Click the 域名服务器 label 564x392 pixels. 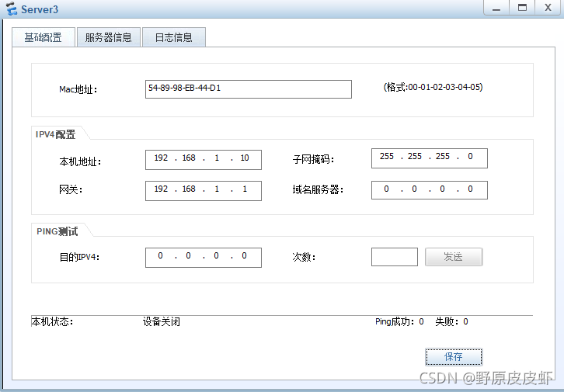318,189
